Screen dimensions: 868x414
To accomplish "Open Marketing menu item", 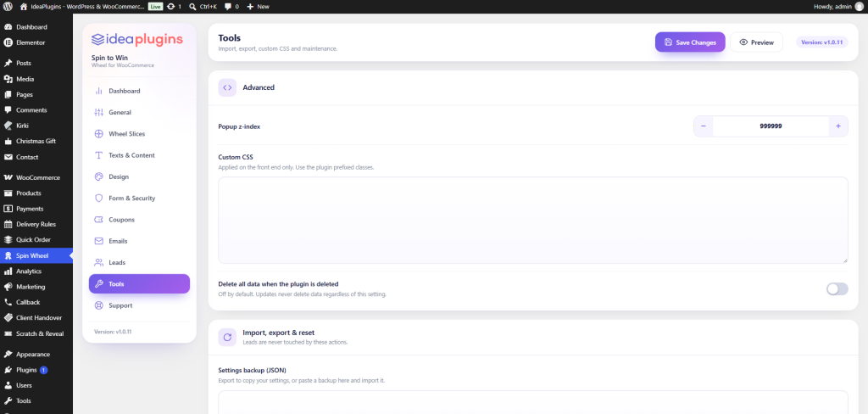I will [36, 287].
